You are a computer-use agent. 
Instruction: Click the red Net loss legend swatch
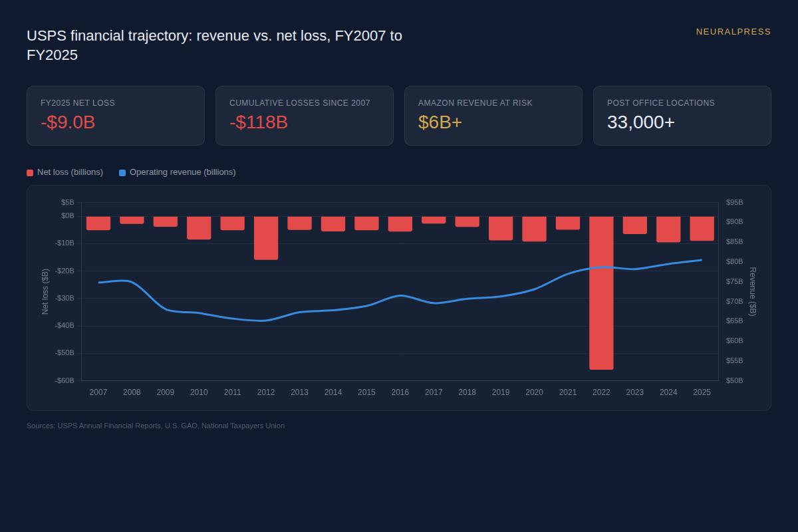pos(30,173)
